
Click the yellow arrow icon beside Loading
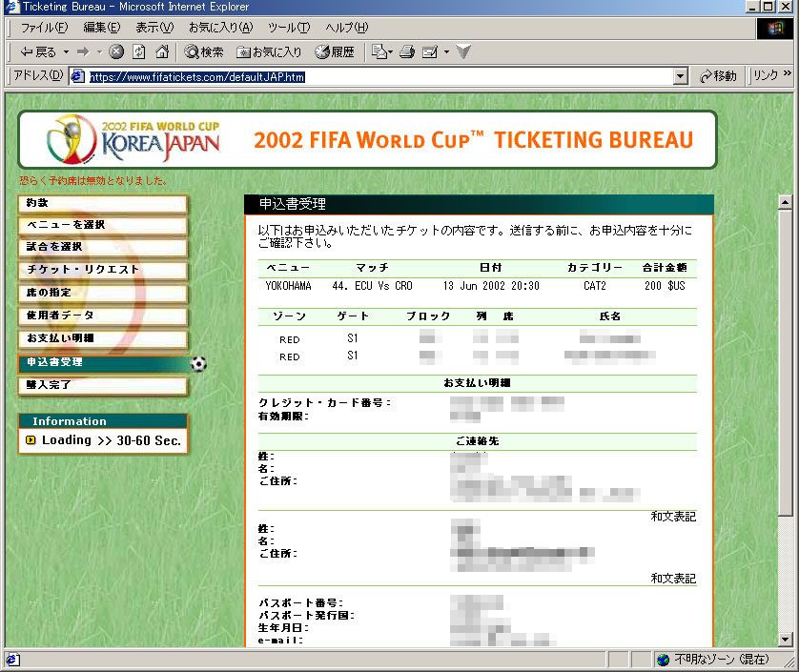(31, 440)
